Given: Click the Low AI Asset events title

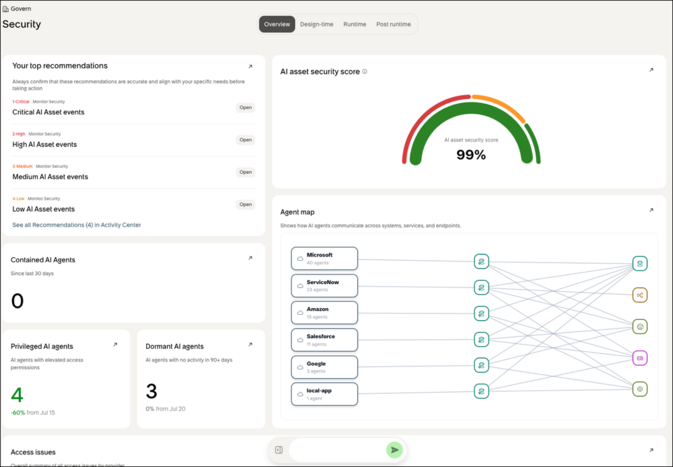Looking at the screenshot, I should pyautogui.click(x=43, y=209).
